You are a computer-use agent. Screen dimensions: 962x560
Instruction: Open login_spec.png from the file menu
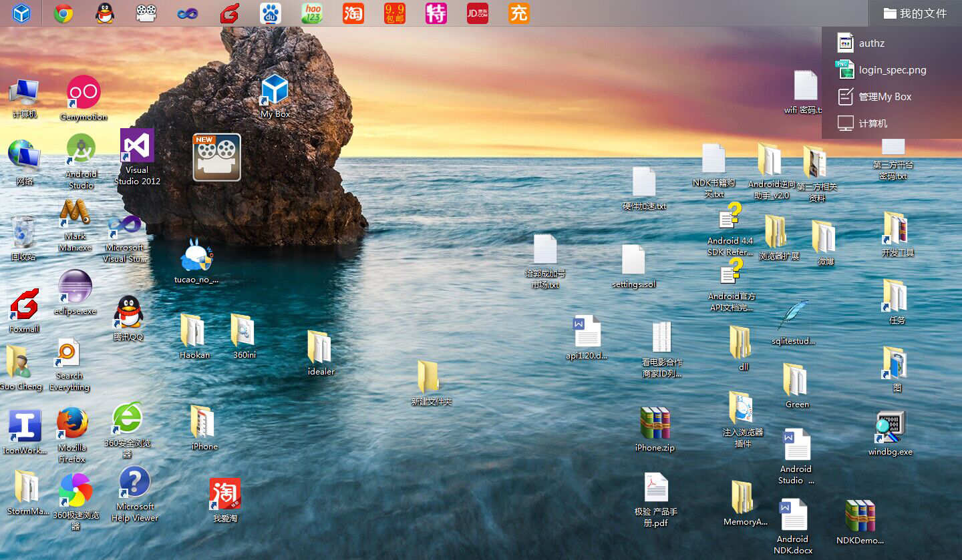coord(892,70)
